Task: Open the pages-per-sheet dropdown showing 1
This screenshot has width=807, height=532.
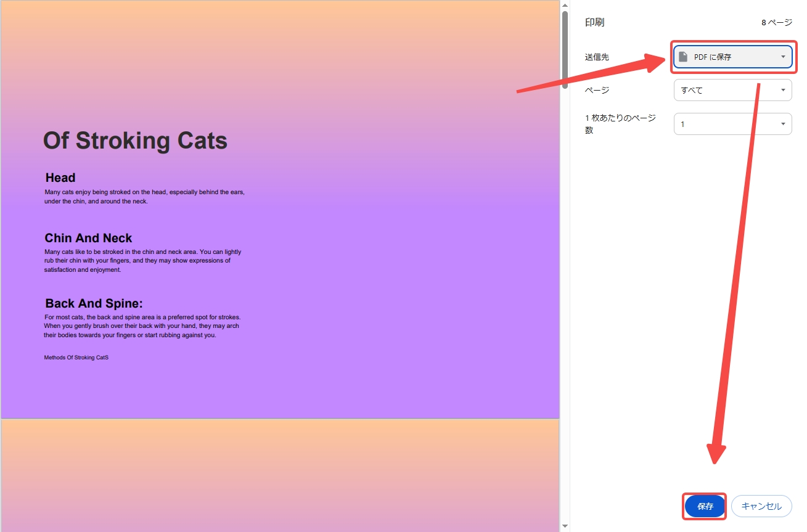Action: click(x=732, y=124)
